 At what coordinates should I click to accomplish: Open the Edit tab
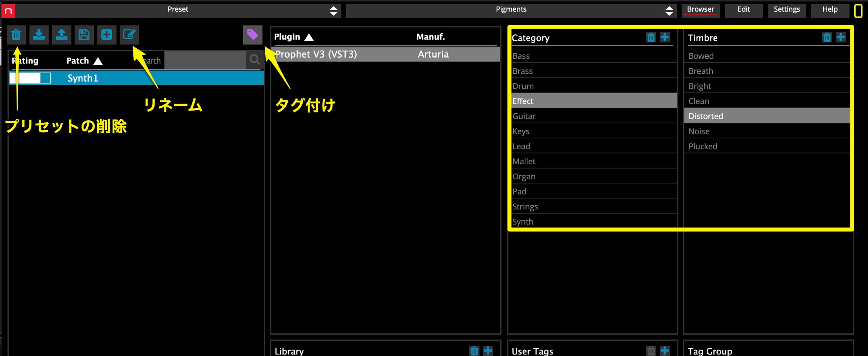click(x=744, y=10)
